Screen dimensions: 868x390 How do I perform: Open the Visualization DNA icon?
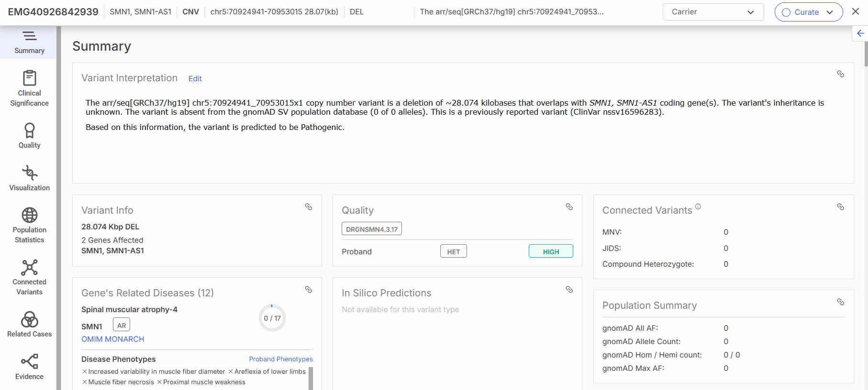(x=29, y=173)
